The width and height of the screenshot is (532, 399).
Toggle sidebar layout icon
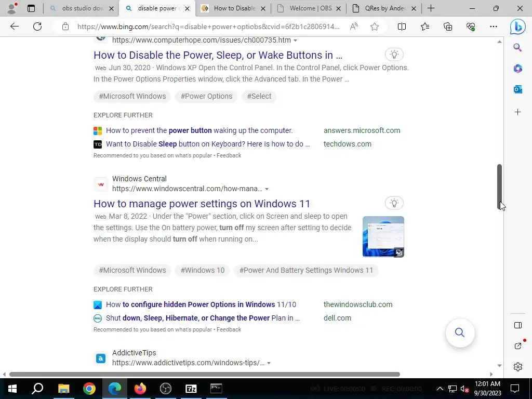coord(518,325)
